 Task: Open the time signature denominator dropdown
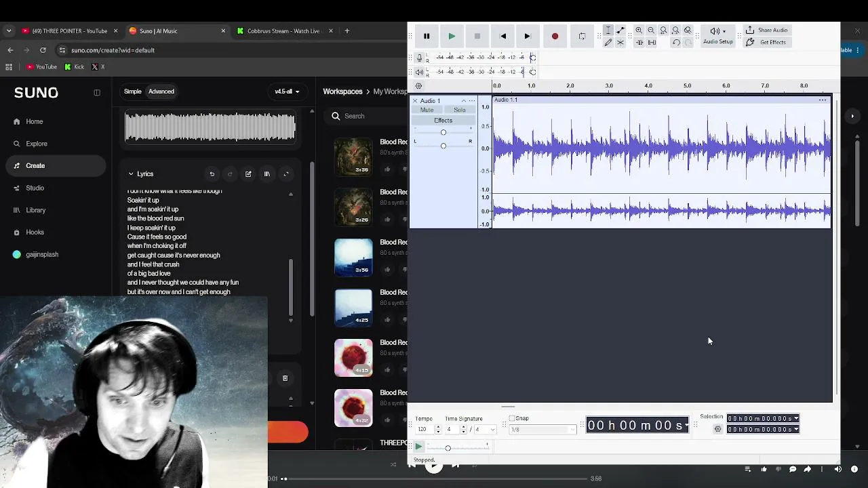[486, 430]
